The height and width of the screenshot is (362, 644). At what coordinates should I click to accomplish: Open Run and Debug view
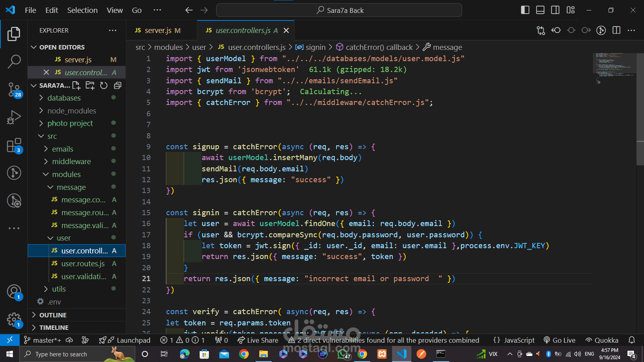tap(14, 117)
